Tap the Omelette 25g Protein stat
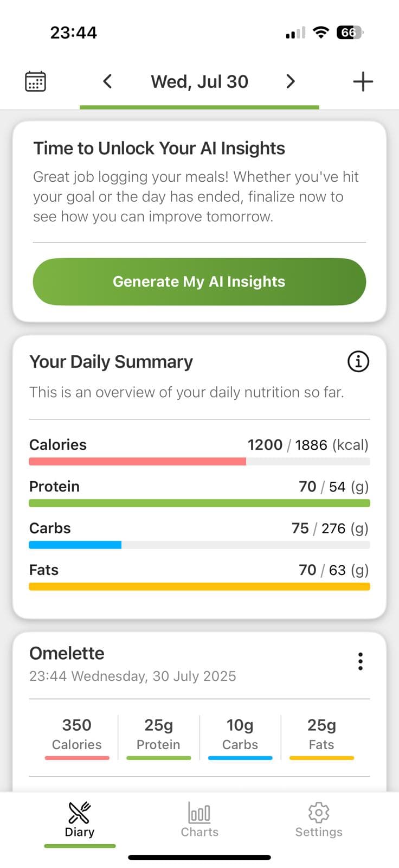399x868 pixels. pos(158,734)
